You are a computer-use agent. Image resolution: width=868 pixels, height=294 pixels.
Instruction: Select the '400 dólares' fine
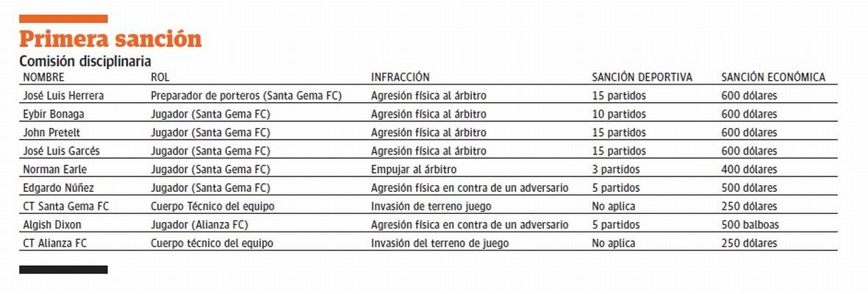(x=749, y=169)
